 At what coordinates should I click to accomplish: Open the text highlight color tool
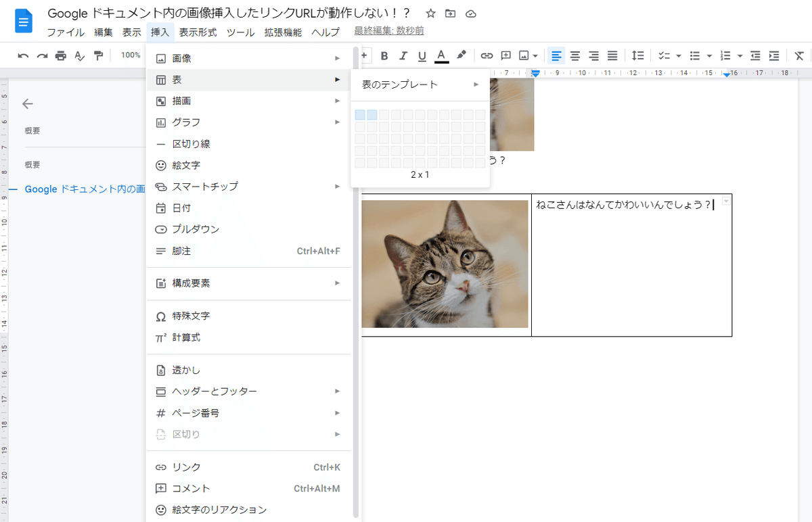(459, 56)
